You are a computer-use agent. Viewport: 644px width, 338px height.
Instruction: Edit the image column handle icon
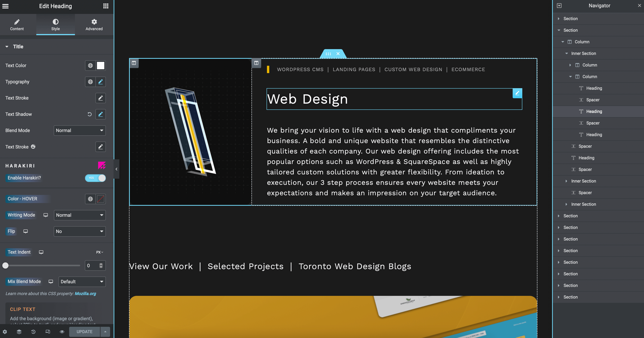134,63
